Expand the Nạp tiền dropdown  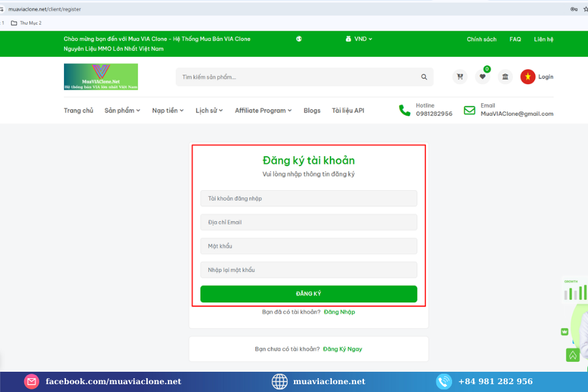click(x=168, y=110)
